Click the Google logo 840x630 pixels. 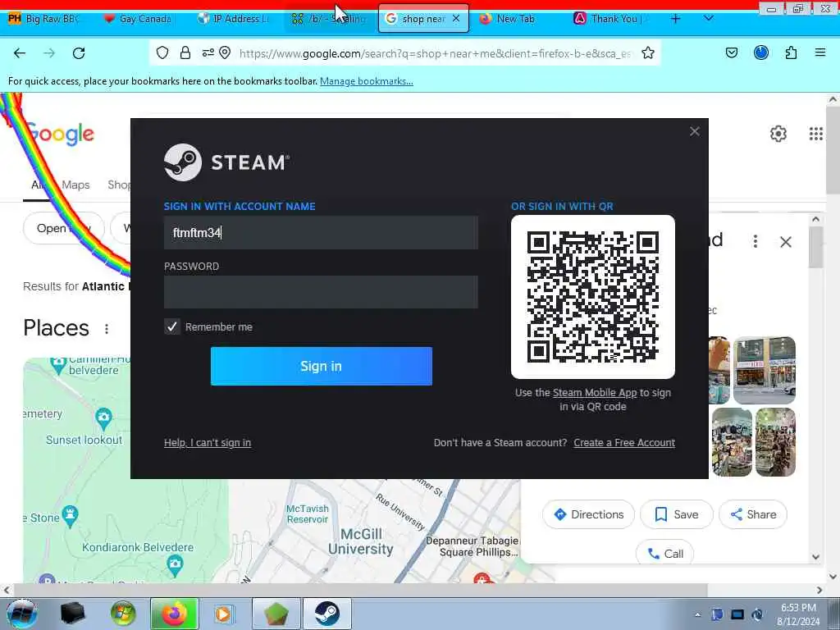click(x=59, y=134)
